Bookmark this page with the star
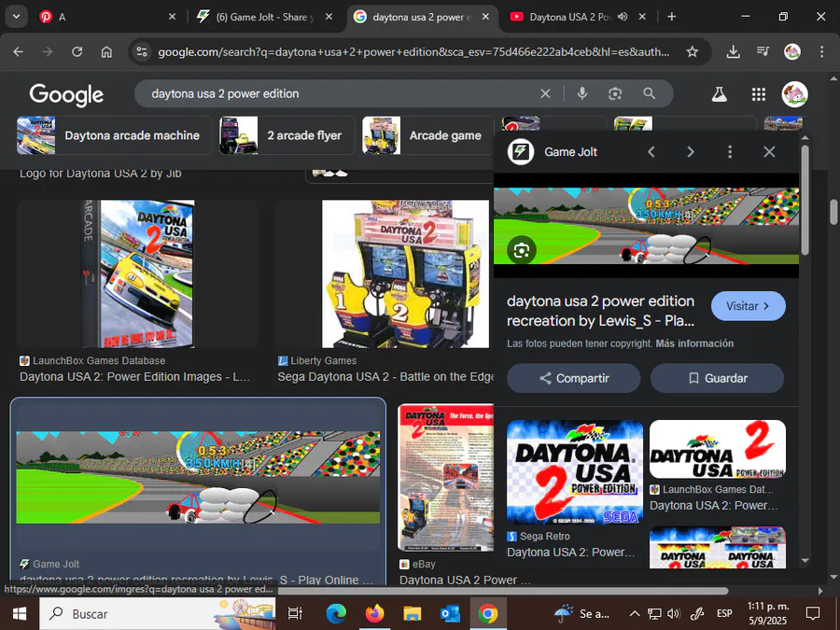Screen dimensions: 840x630 [693, 51]
